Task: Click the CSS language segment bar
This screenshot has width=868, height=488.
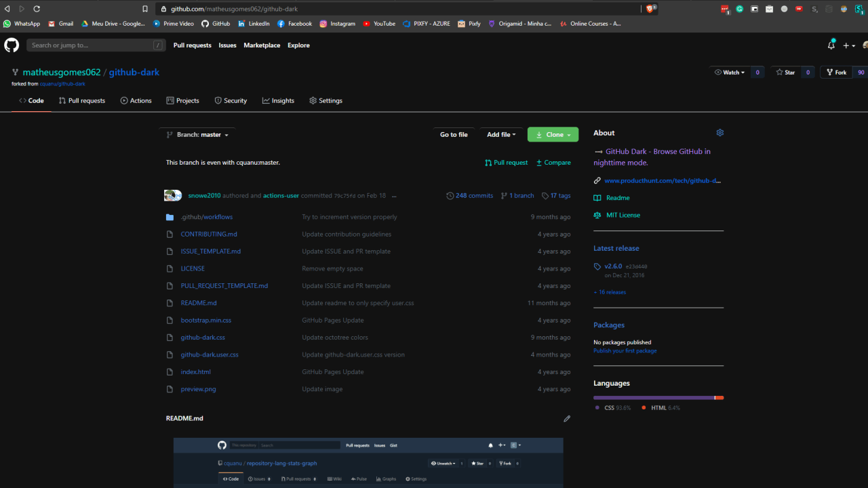Action: [x=654, y=398]
